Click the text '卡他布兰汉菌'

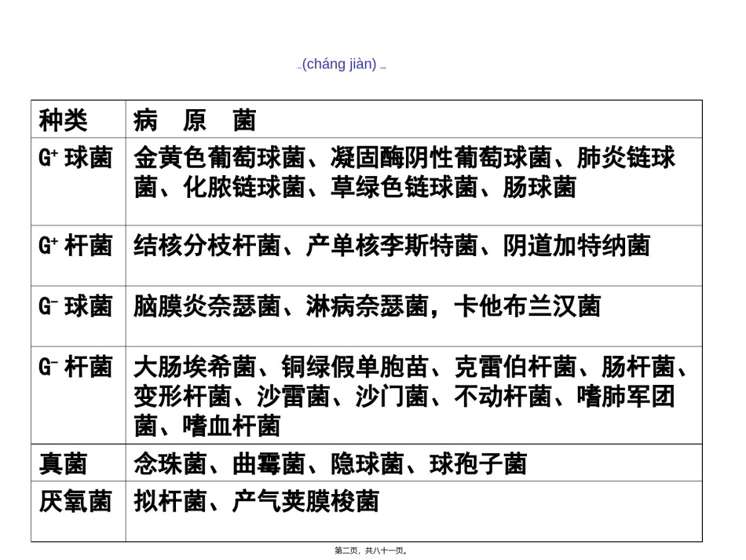[x=527, y=306]
